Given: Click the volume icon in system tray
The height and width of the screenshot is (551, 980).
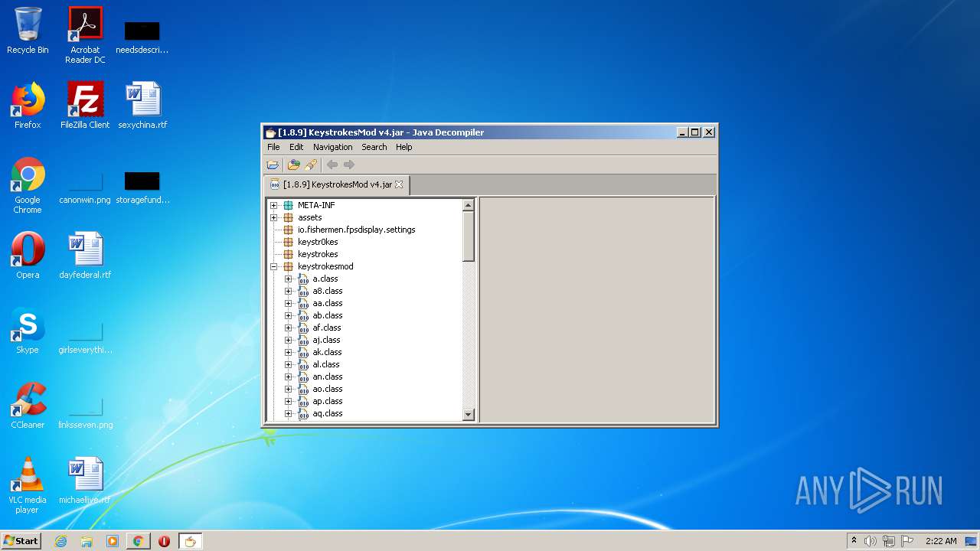Looking at the screenshot, I should (x=871, y=541).
